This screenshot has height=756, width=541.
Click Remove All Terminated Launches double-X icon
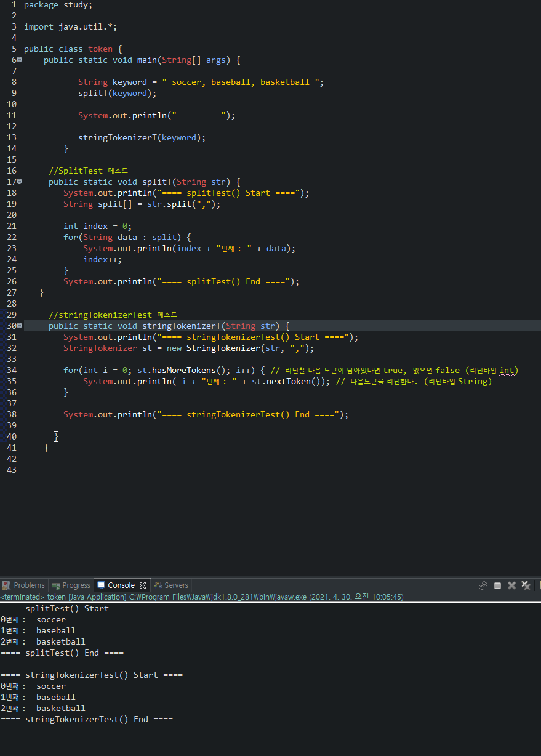pyautogui.click(x=526, y=585)
